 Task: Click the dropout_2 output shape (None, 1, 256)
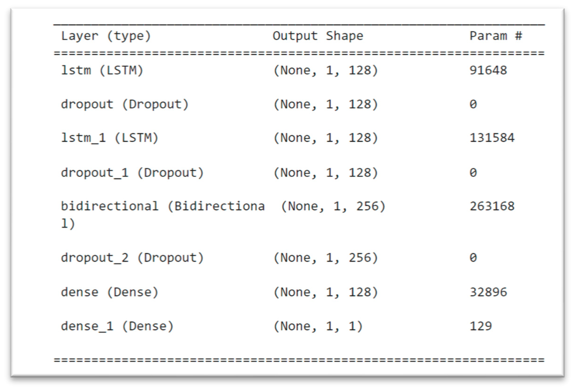click(x=325, y=258)
